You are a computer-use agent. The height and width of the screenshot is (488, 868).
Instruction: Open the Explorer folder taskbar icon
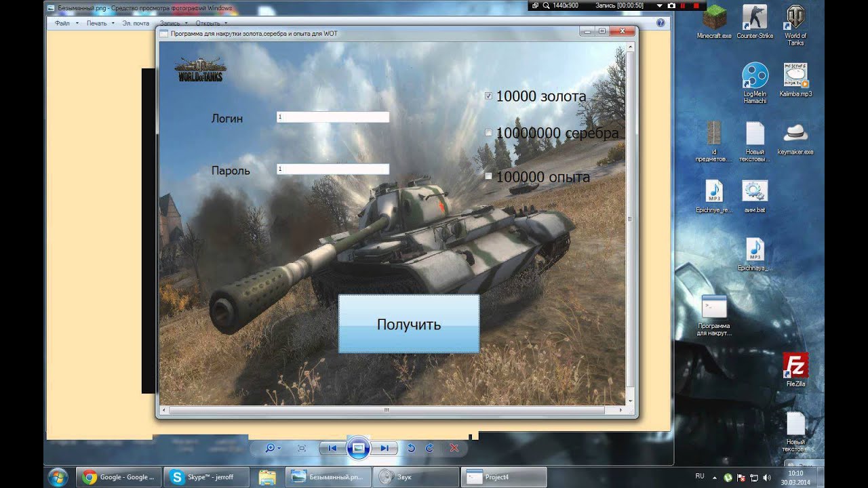268,477
